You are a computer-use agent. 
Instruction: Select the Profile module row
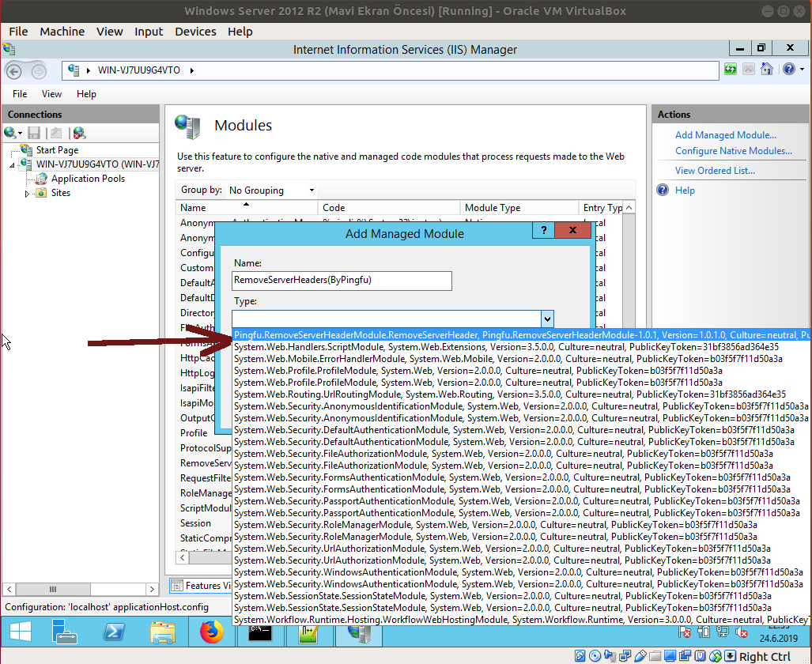pos(194,433)
